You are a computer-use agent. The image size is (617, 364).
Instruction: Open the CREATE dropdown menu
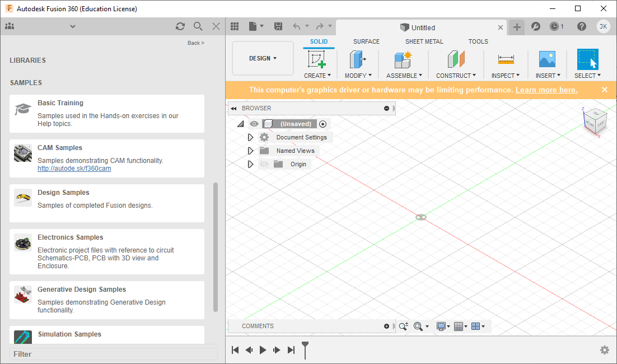click(317, 76)
